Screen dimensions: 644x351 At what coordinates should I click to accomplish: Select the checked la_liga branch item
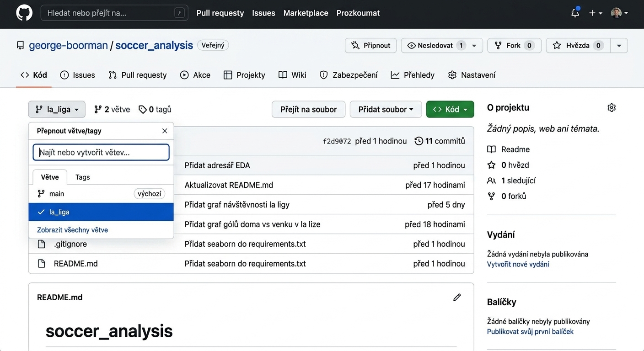[101, 212]
